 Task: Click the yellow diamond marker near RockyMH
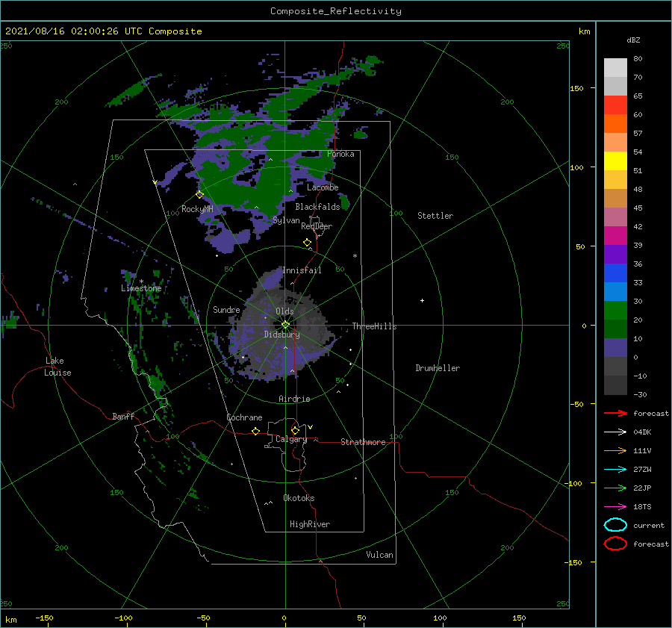click(x=199, y=195)
